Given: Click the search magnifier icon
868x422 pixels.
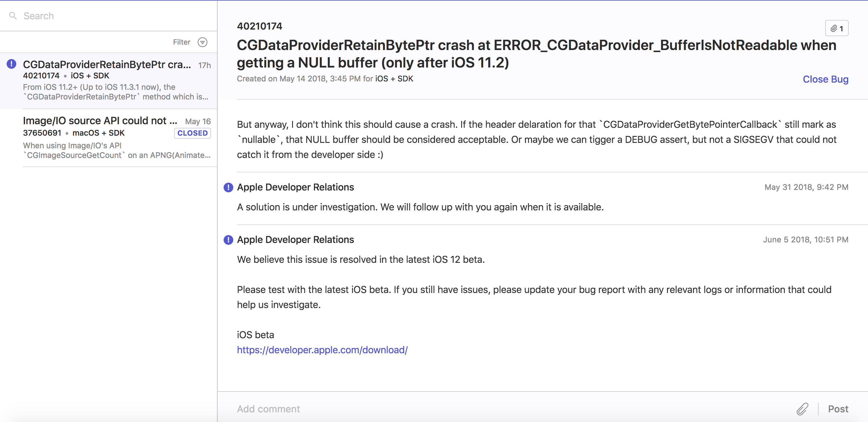Looking at the screenshot, I should (13, 15).
